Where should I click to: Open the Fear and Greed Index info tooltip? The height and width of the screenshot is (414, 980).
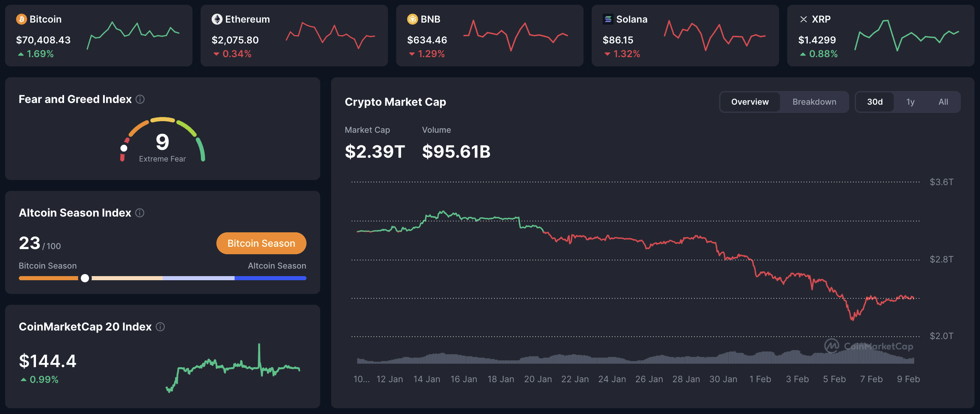click(140, 99)
